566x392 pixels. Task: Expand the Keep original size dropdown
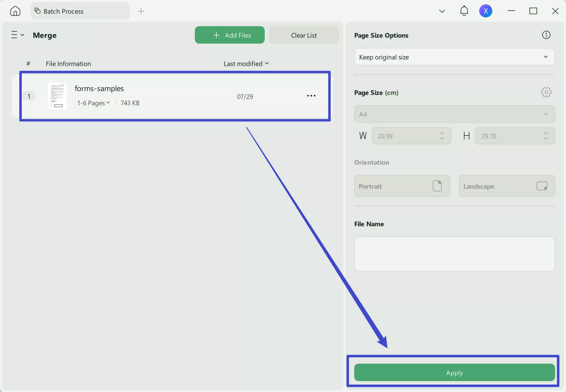454,57
